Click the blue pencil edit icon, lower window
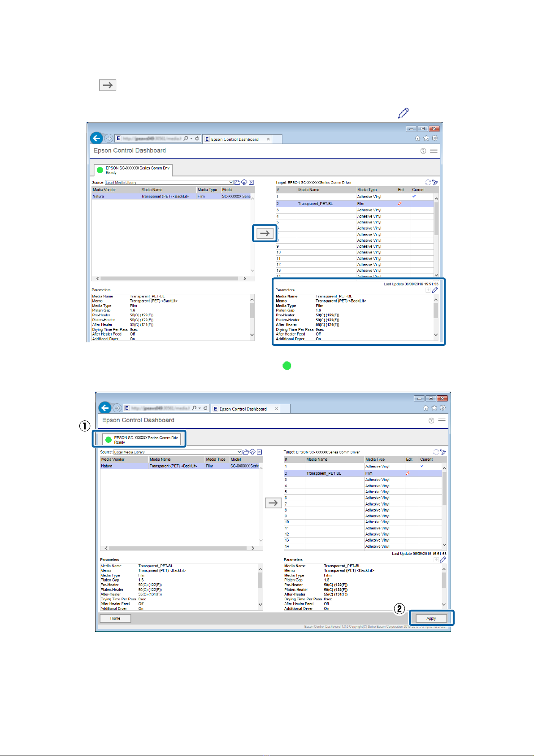 pyautogui.click(x=443, y=559)
